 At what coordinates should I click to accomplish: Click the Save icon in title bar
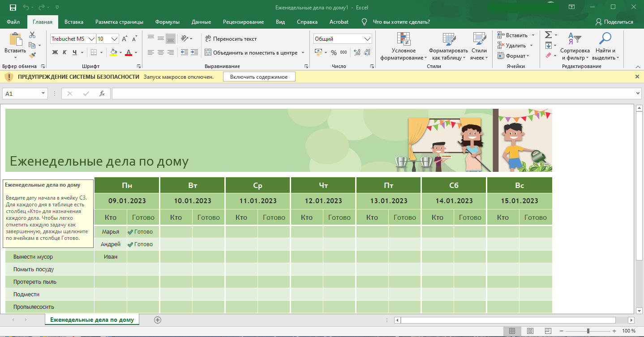(13, 7)
